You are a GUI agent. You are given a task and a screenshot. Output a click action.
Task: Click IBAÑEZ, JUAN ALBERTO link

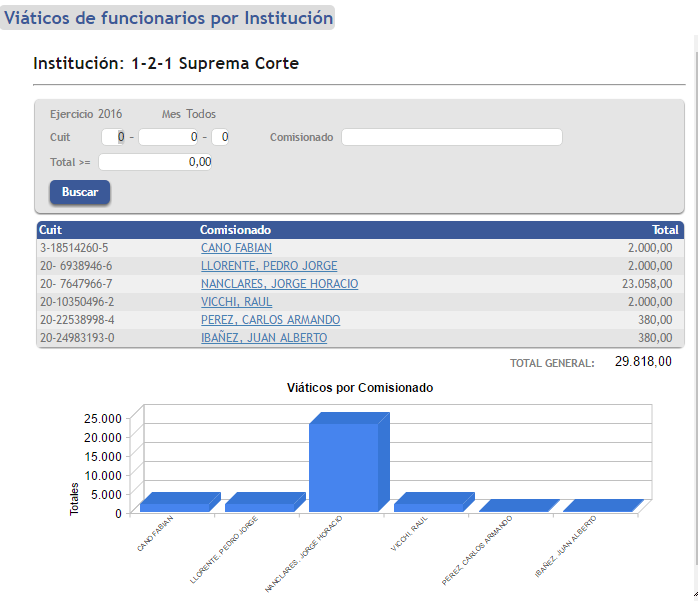(x=263, y=338)
